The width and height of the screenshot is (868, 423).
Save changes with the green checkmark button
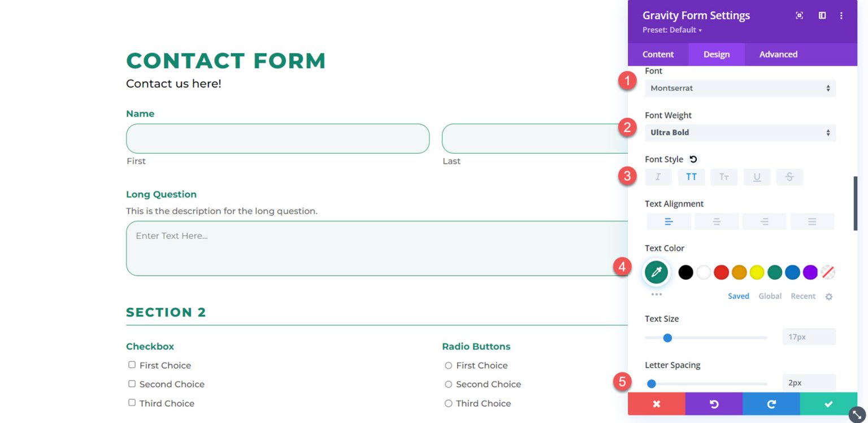click(x=828, y=404)
